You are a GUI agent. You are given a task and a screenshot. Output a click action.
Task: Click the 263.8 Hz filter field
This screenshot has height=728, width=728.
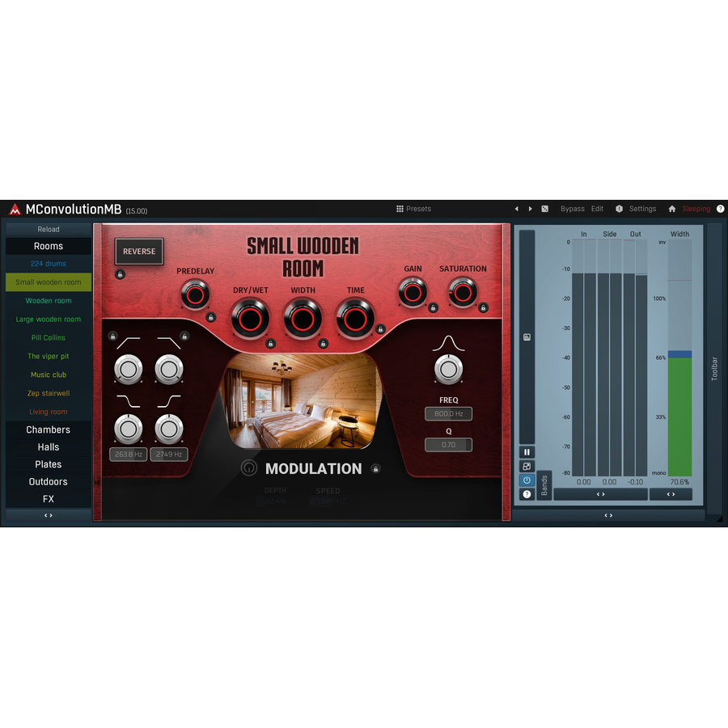pyautogui.click(x=128, y=455)
